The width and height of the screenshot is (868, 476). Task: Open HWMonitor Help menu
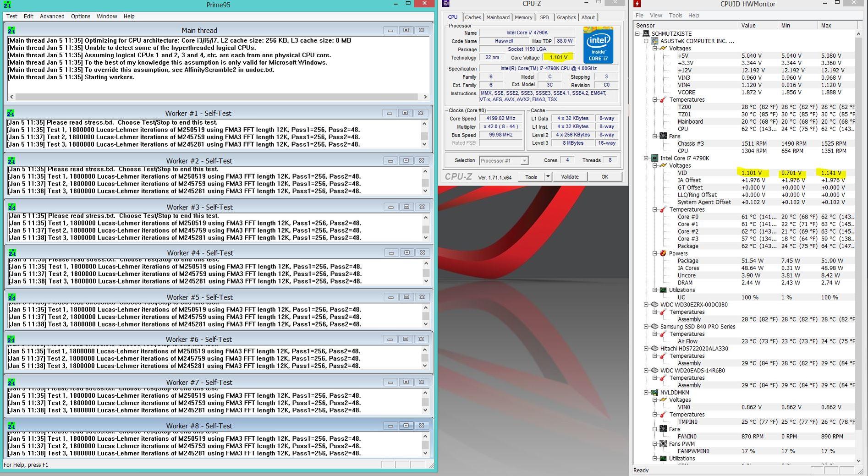tap(694, 15)
